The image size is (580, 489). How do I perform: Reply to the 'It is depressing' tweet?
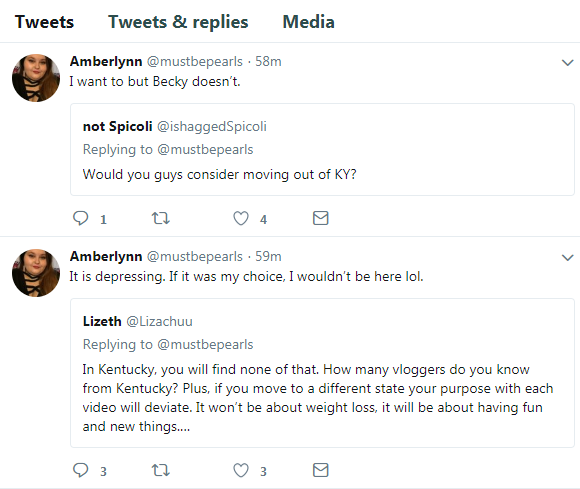pyautogui.click(x=80, y=470)
